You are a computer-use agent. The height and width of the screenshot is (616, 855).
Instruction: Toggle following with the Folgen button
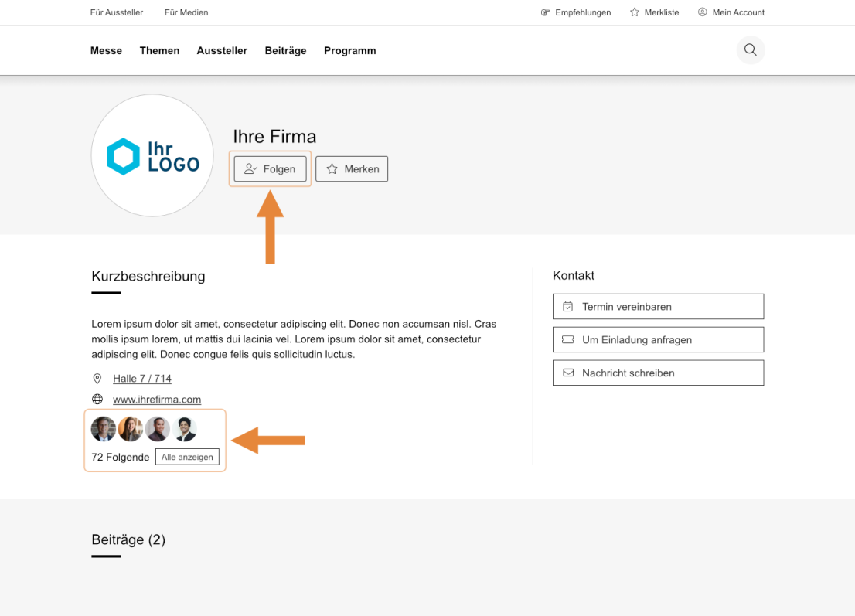click(270, 168)
